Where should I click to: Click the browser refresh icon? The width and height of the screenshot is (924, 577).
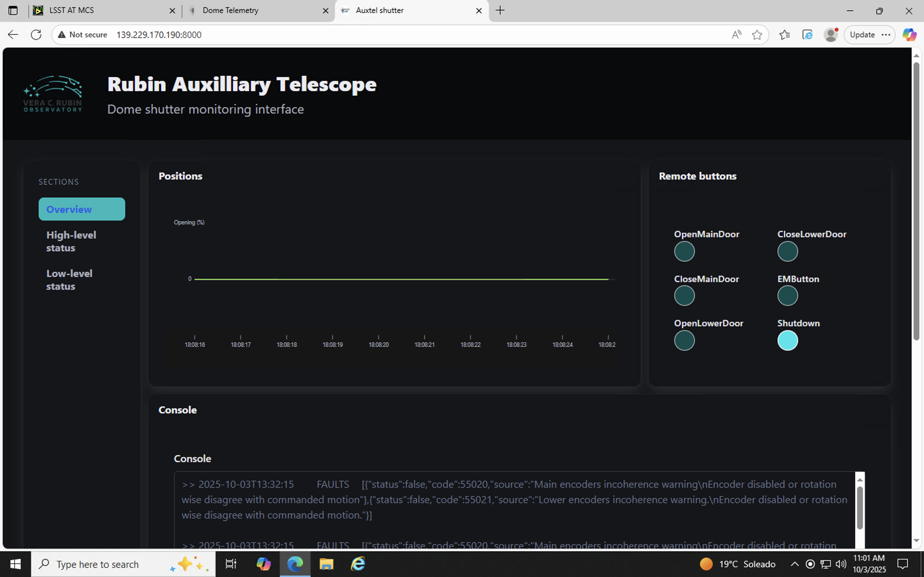click(x=36, y=35)
